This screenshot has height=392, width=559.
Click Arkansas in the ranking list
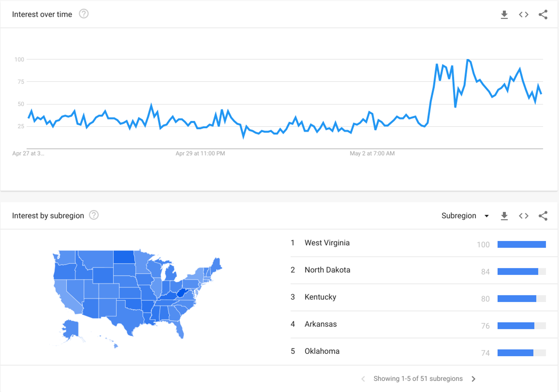tap(320, 324)
